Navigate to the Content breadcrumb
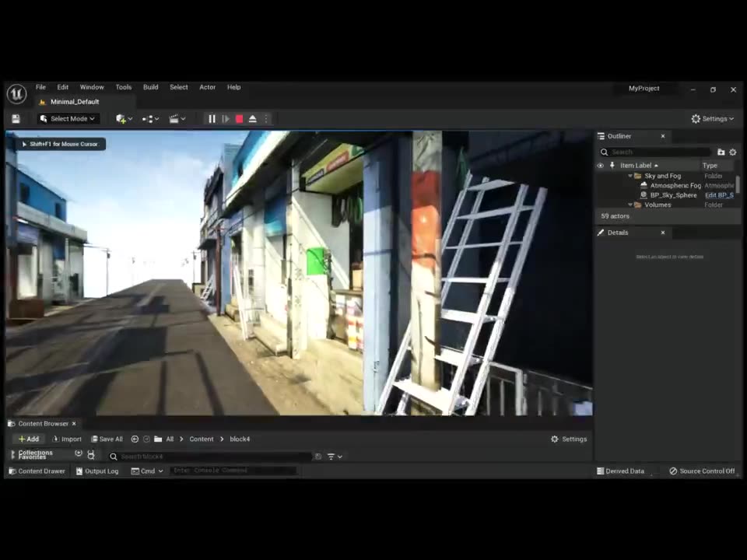The height and width of the screenshot is (560, 747). (202, 439)
